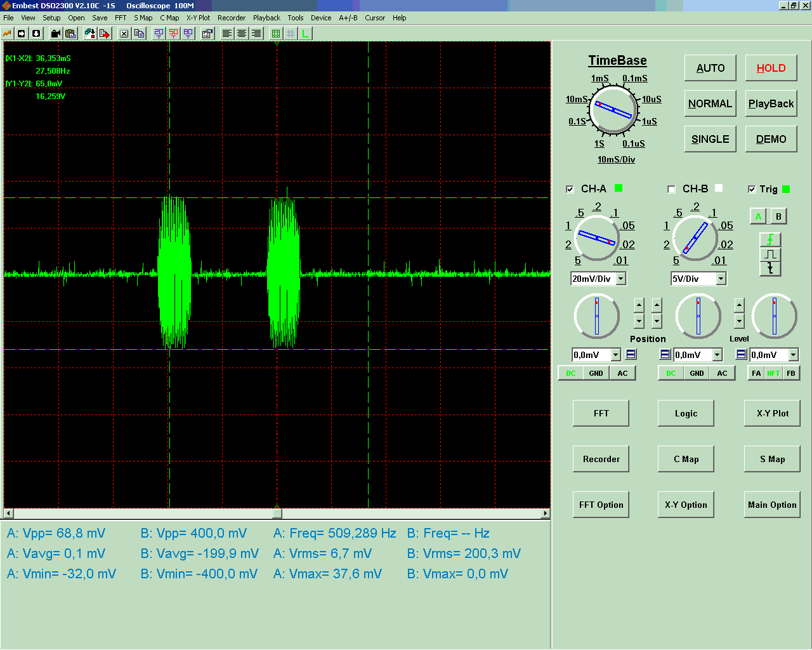Click the film strip with red arrow icon
The width and height of the screenshot is (812, 650).
pyautogui.click(x=105, y=34)
